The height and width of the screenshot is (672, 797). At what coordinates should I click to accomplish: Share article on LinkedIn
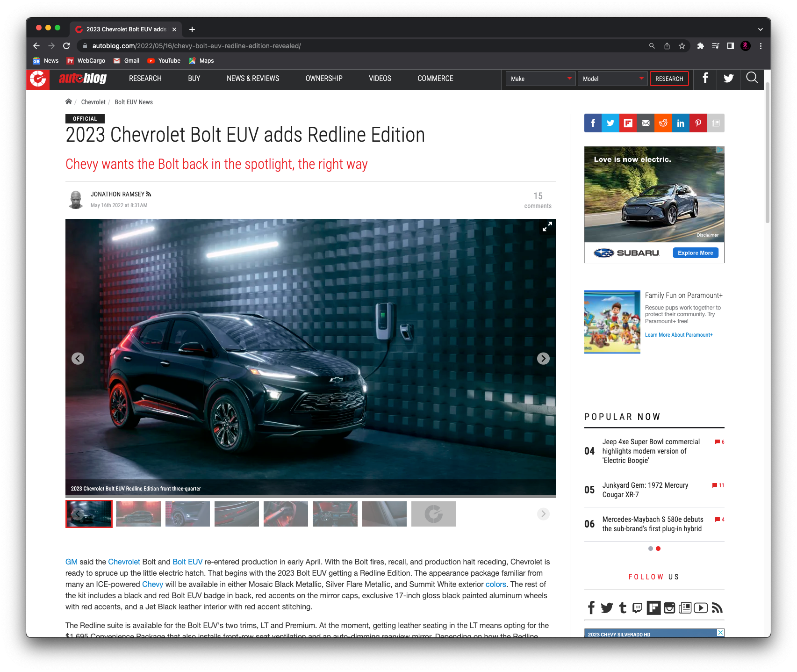tap(681, 123)
